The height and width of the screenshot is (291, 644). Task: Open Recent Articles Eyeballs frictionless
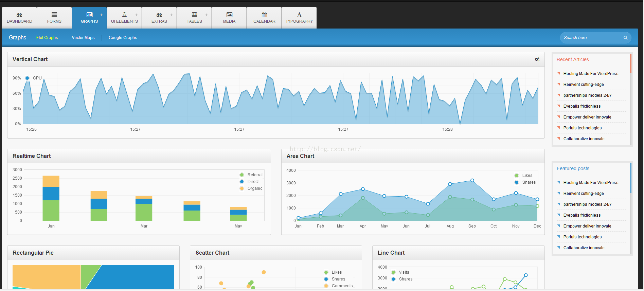pos(582,106)
